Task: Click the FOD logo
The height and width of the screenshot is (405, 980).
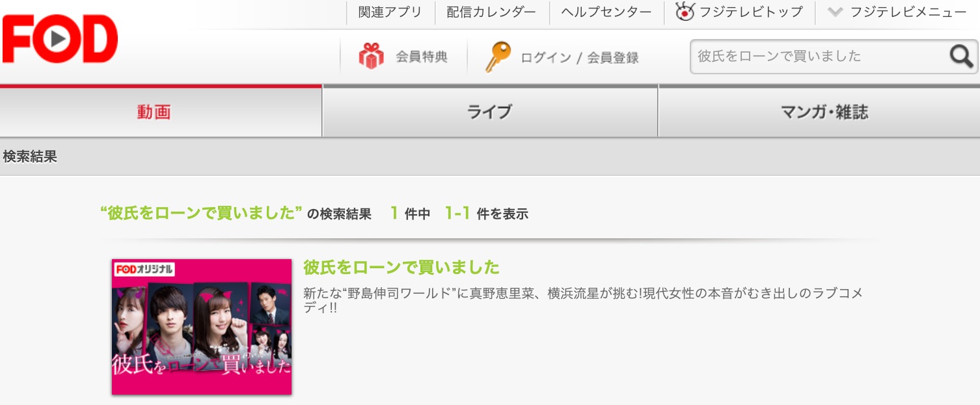Action: (x=60, y=39)
